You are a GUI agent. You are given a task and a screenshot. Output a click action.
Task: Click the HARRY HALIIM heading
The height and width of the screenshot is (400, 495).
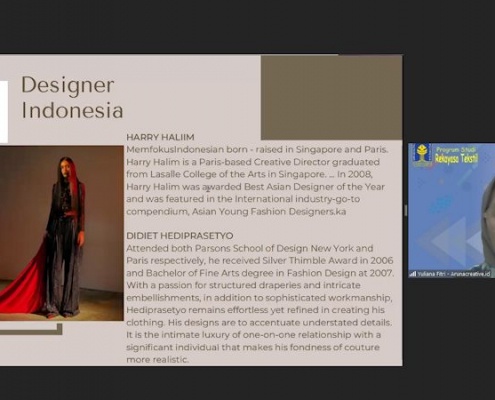[160, 137]
